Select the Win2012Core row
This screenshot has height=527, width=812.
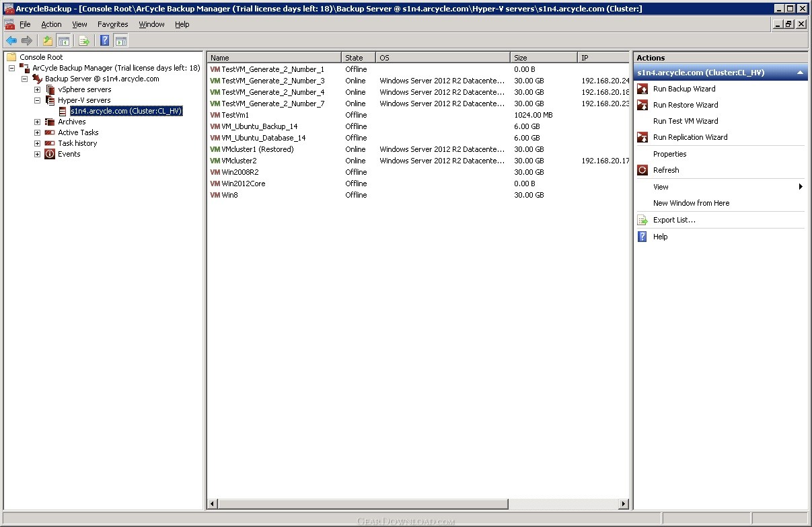pos(418,184)
